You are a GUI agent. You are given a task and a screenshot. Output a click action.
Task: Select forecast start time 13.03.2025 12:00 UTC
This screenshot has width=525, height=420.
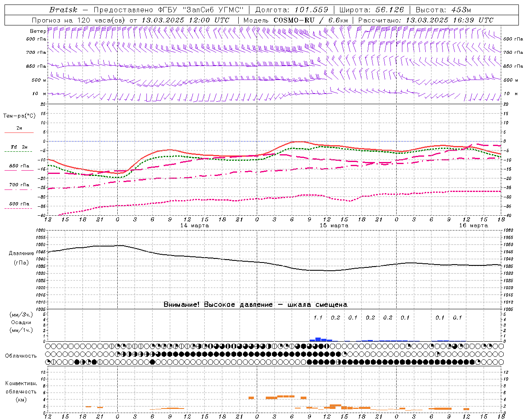click(x=185, y=20)
